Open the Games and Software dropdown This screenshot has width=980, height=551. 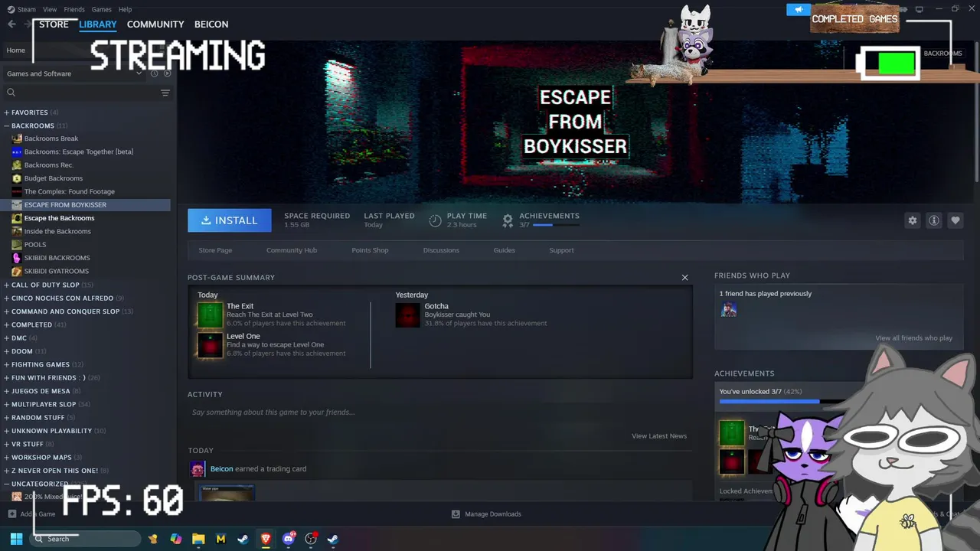point(74,73)
